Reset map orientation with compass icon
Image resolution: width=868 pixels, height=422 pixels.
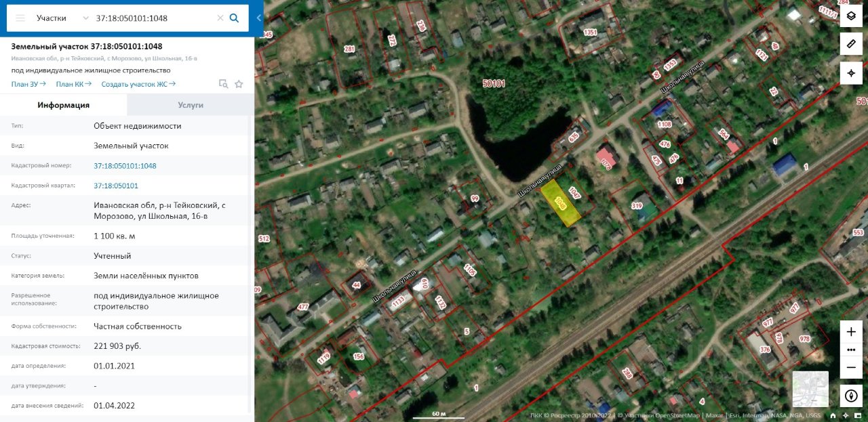851,396
